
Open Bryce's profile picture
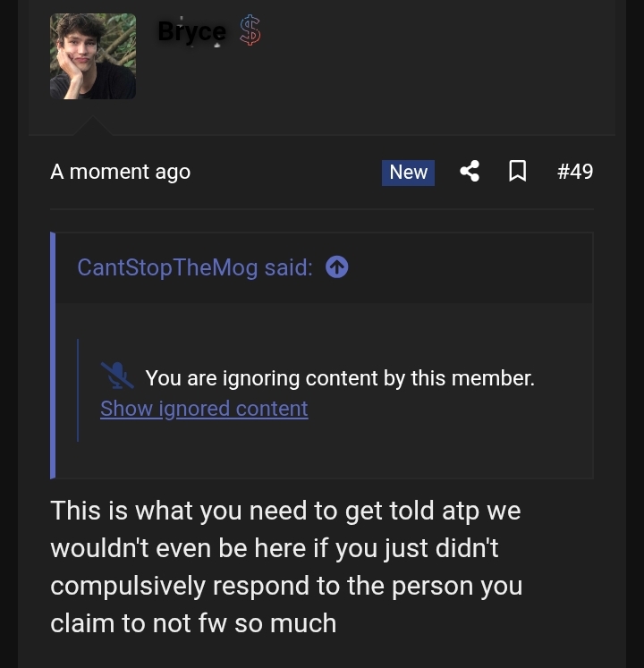93,56
